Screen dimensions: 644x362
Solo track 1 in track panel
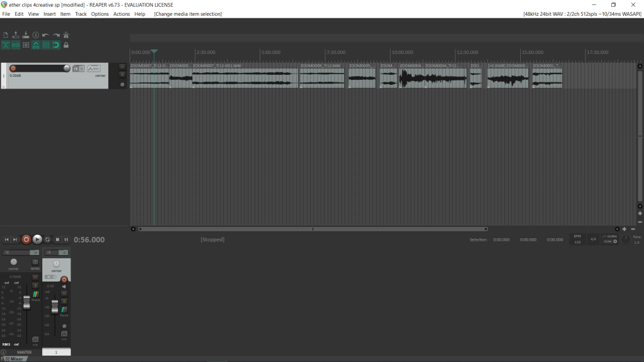pyautogui.click(x=122, y=75)
